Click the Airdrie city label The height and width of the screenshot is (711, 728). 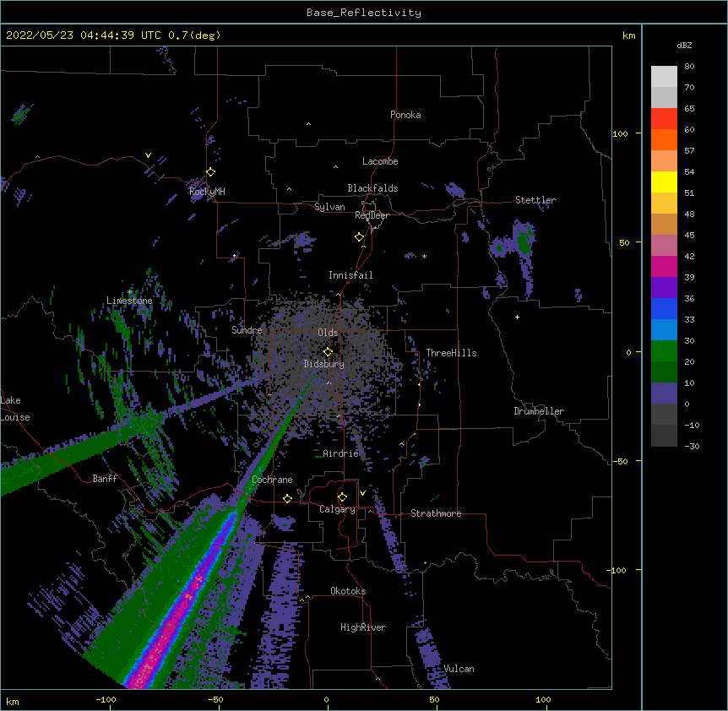click(341, 453)
